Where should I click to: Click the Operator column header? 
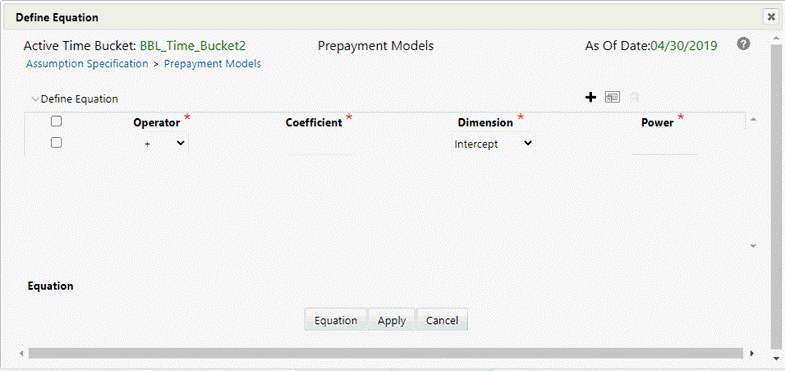(x=156, y=123)
